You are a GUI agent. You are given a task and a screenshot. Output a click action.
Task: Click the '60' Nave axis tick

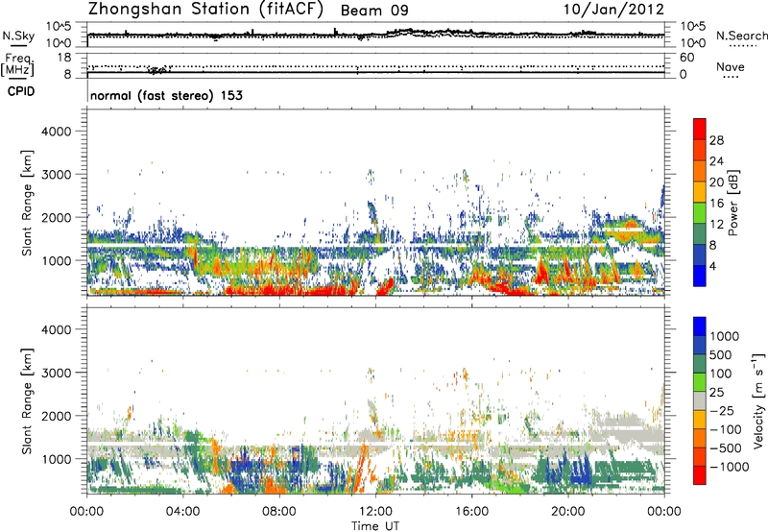[686, 58]
